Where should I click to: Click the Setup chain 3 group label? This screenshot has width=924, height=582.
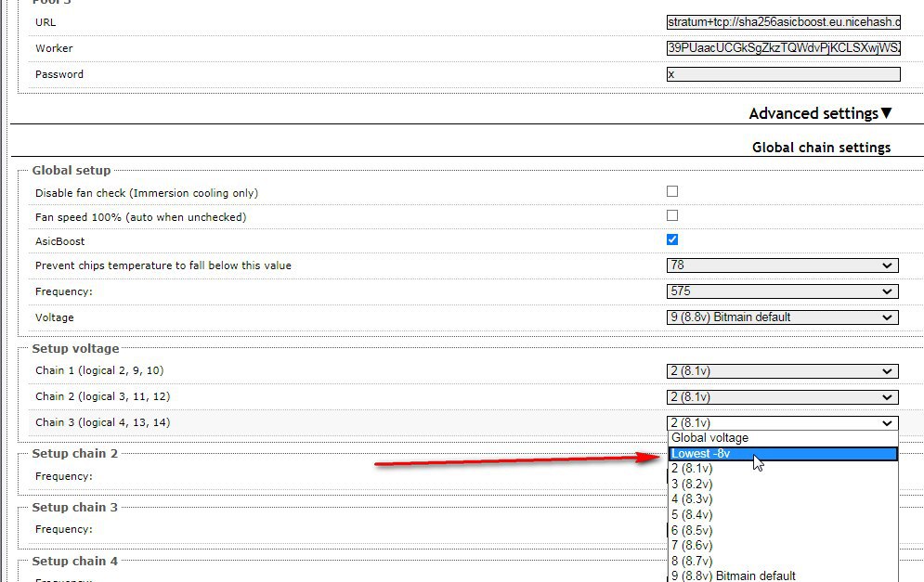pos(75,507)
